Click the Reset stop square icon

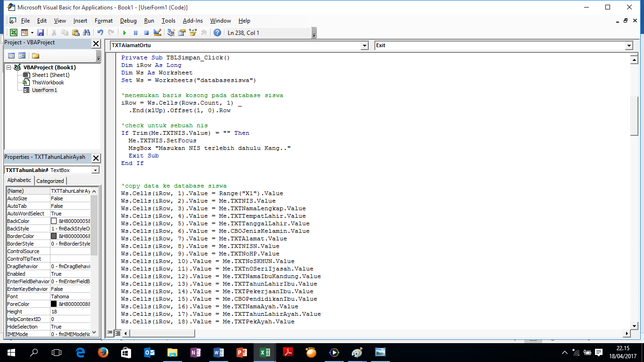(146, 33)
